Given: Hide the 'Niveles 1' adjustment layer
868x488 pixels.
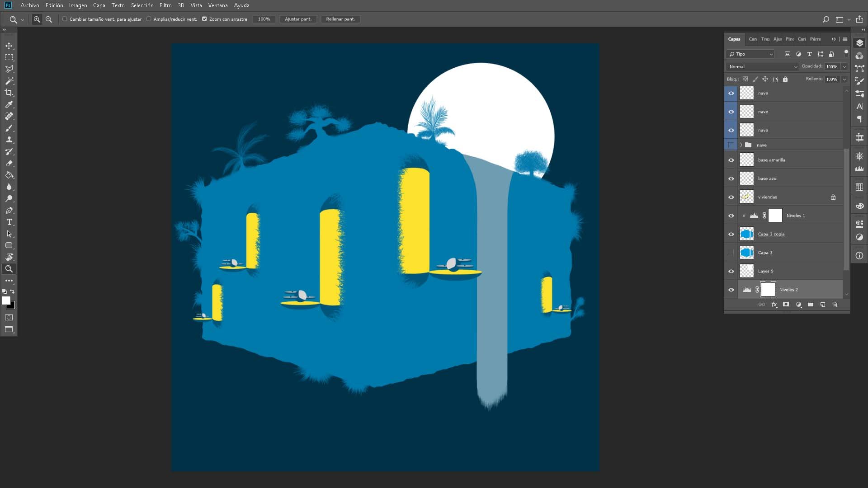Looking at the screenshot, I should click(x=731, y=216).
